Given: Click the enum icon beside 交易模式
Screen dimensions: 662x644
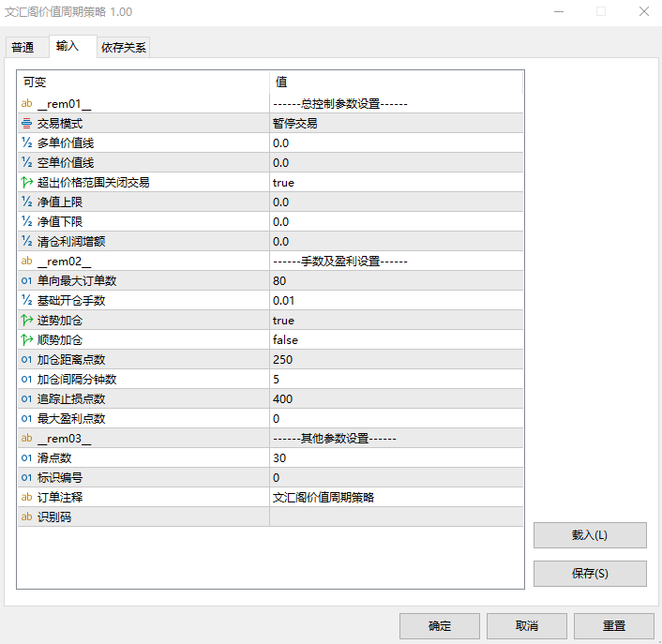Looking at the screenshot, I should point(26,124).
